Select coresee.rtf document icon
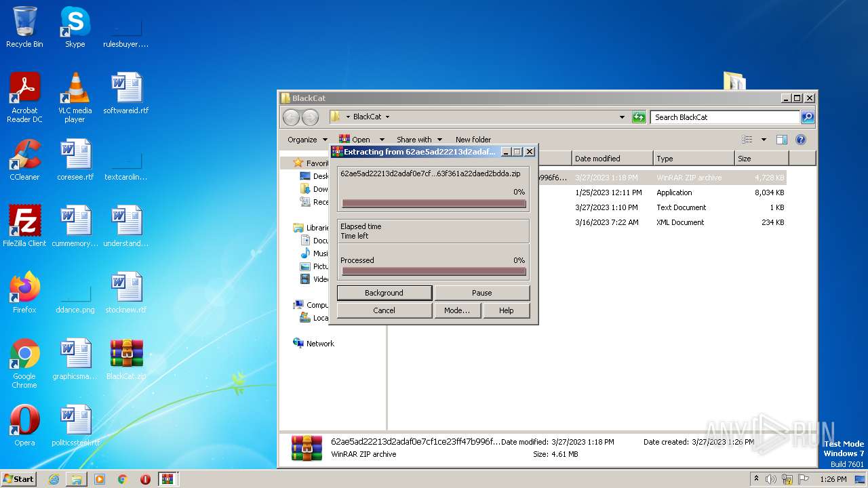This screenshot has height=488, width=868. pos(75,160)
